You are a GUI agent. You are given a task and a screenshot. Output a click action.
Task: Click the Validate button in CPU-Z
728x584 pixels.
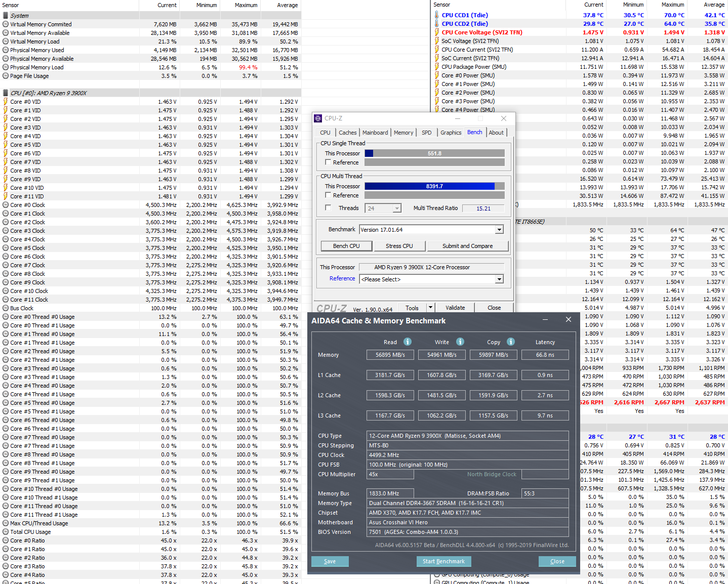[455, 308]
